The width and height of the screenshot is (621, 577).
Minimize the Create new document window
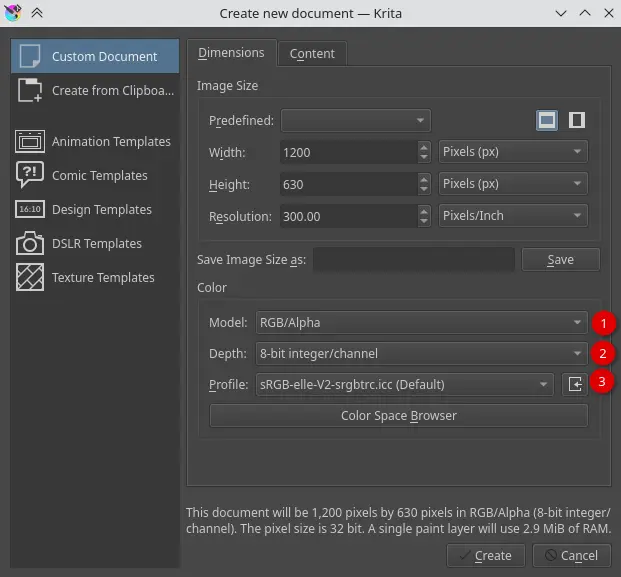click(x=561, y=13)
